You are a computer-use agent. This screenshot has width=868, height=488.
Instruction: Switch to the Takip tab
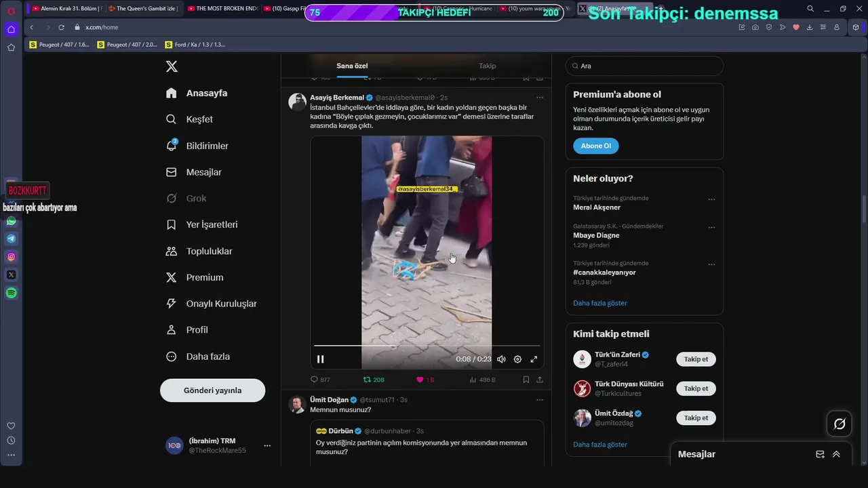[488, 66]
